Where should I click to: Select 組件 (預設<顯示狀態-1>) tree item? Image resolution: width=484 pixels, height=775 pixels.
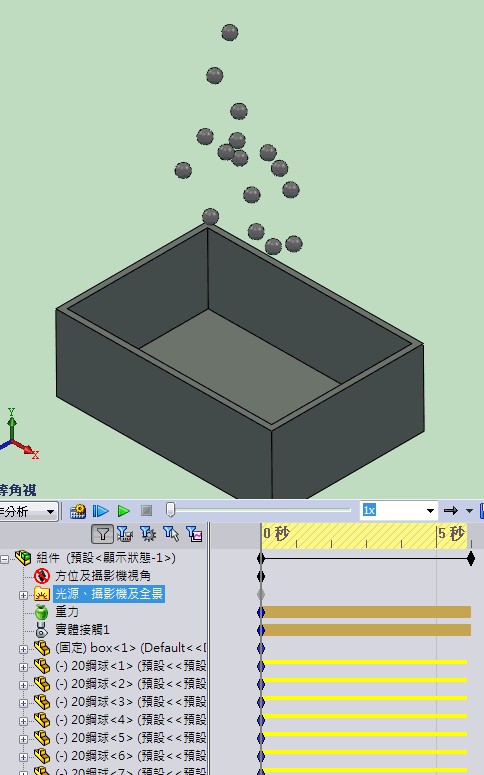click(106, 558)
